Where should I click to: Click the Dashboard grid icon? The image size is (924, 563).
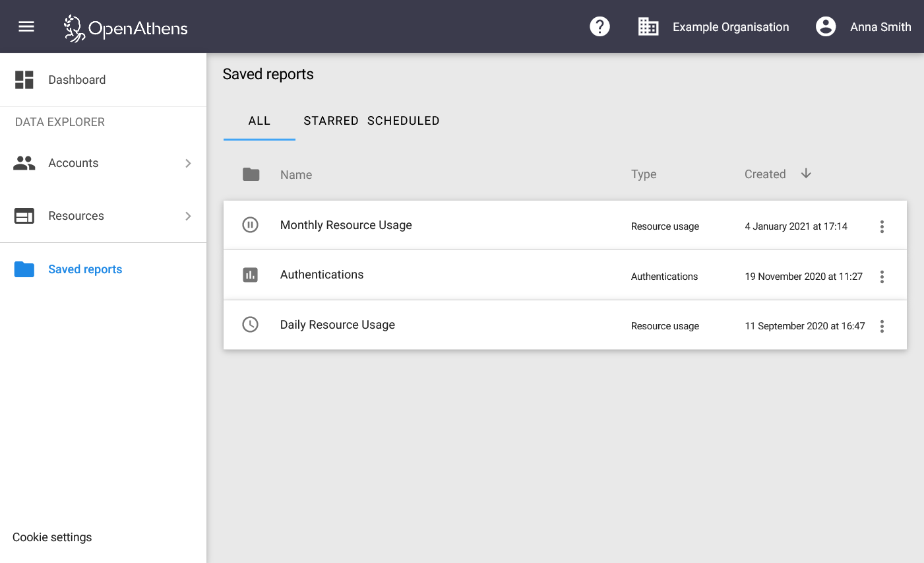[24, 79]
